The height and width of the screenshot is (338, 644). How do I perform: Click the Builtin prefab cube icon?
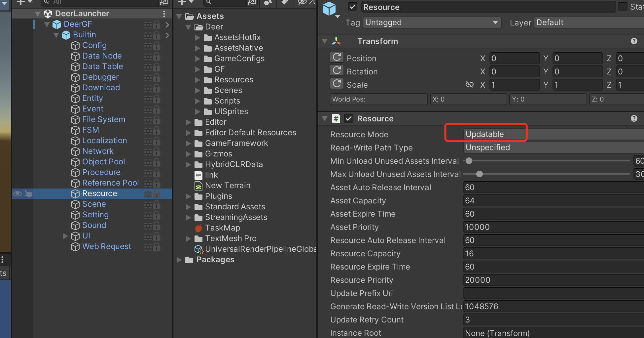pyautogui.click(x=66, y=35)
